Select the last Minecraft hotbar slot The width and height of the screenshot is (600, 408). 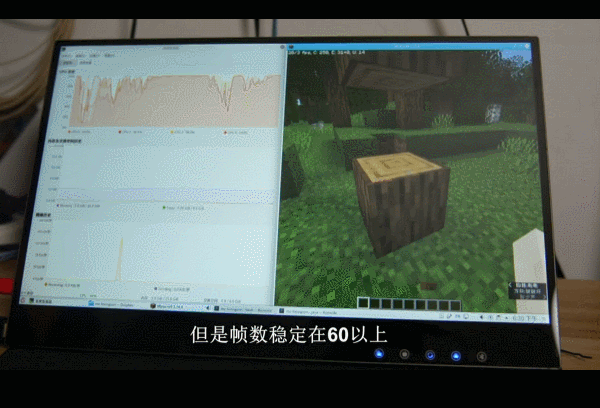coord(455,305)
